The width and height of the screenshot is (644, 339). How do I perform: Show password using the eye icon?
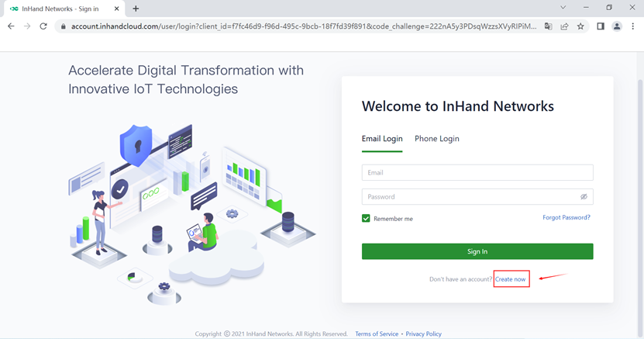(x=584, y=197)
